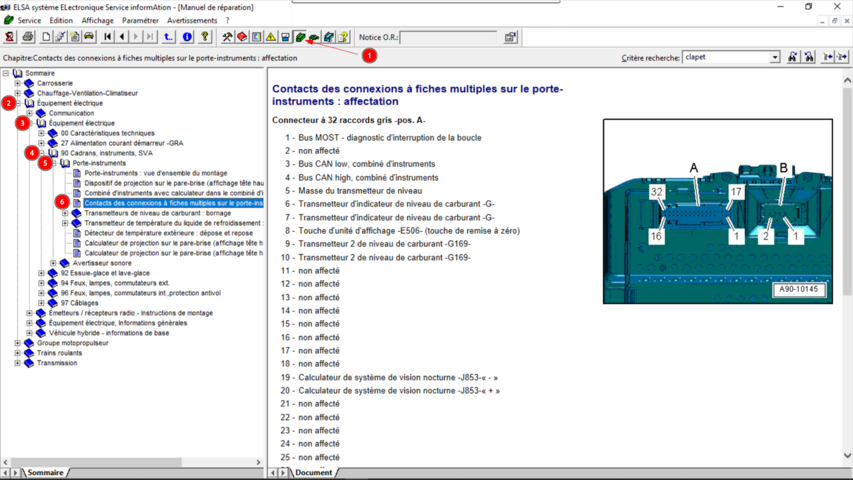Go to next page with right arrow icon
Image resolution: width=853 pixels, height=480 pixels.
point(136,37)
